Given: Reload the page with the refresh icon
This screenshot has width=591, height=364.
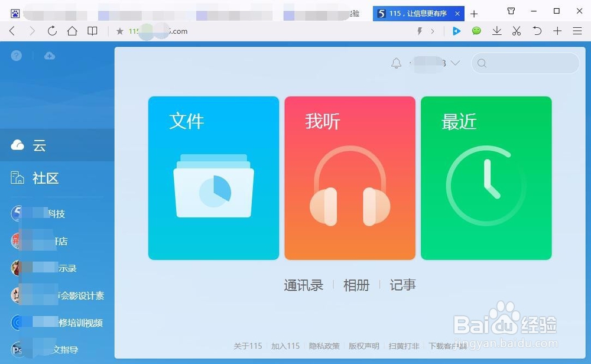Looking at the screenshot, I should [52, 31].
